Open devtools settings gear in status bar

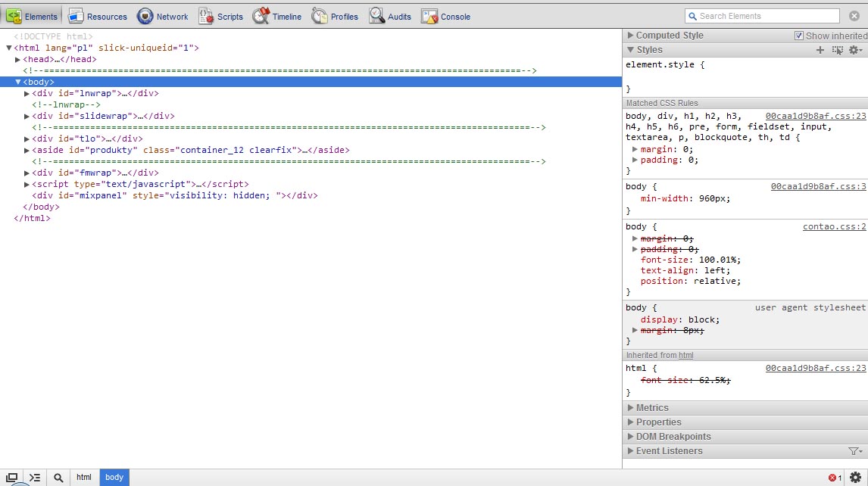pos(855,477)
